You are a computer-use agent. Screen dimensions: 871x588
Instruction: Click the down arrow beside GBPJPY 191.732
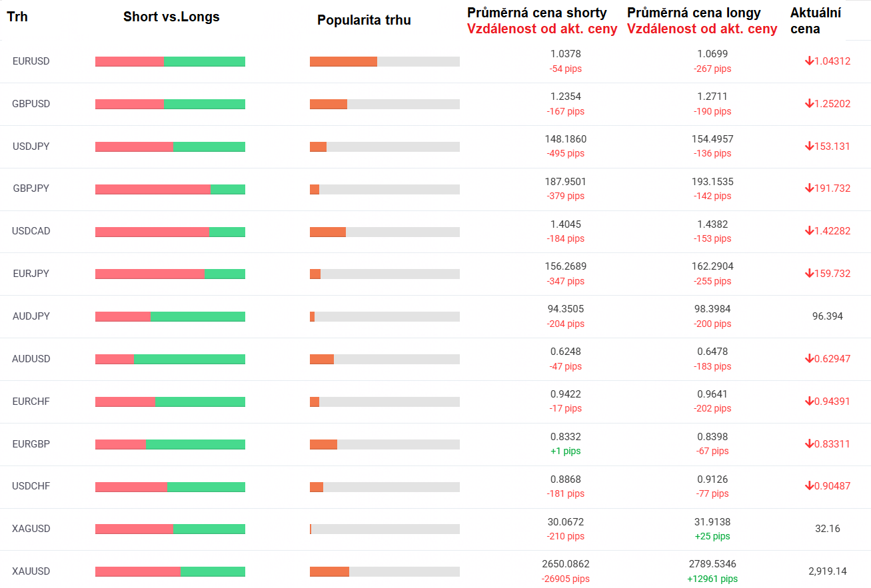[809, 188]
